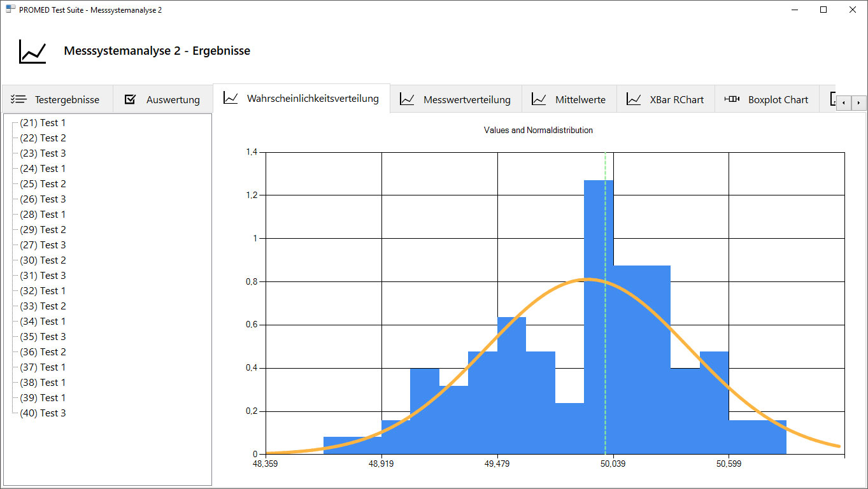
Task: Select tree item (39) Test 1
Action: (43, 398)
